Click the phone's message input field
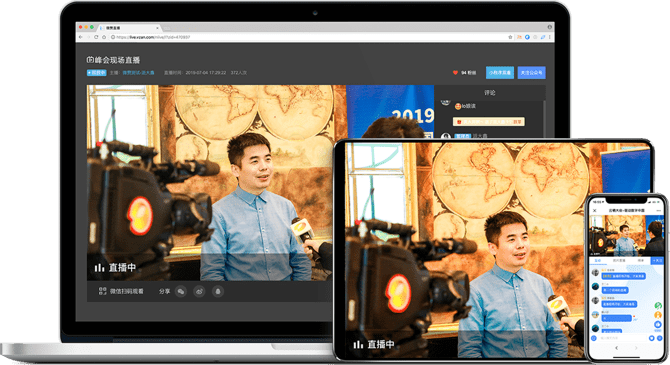This screenshot has width=670, height=365. tap(622, 338)
